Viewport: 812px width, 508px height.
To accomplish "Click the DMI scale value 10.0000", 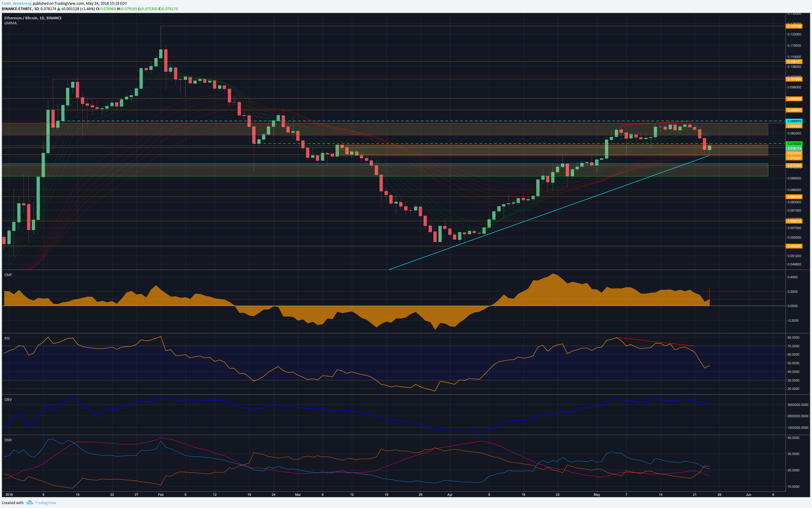I will click(x=793, y=487).
